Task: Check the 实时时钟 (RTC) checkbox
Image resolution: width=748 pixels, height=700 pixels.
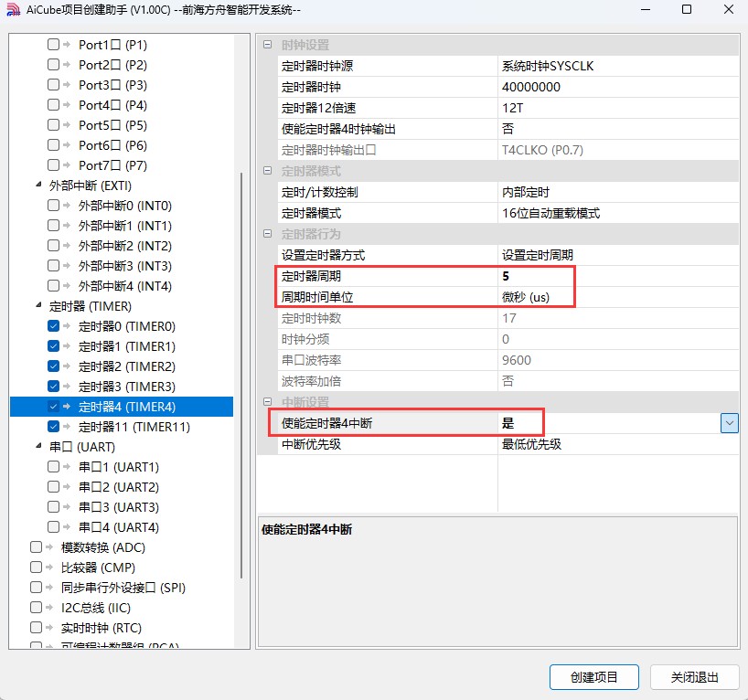Action: pos(36,628)
